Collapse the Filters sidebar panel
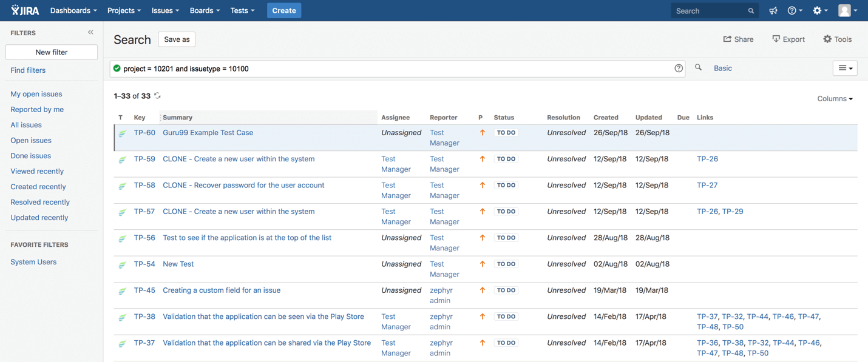Viewport: 868px width, 362px height. click(90, 32)
